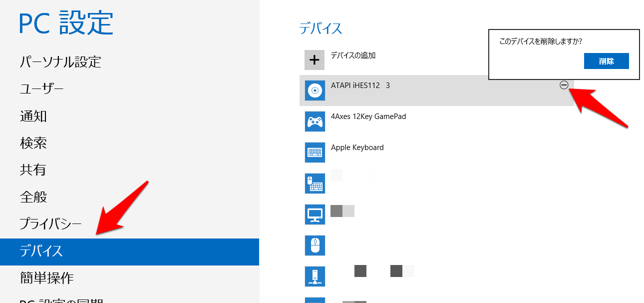Select the 4Axes 12Key GamePad controller icon
The width and height of the screenshot is (644, 303).
click(315, 121)
